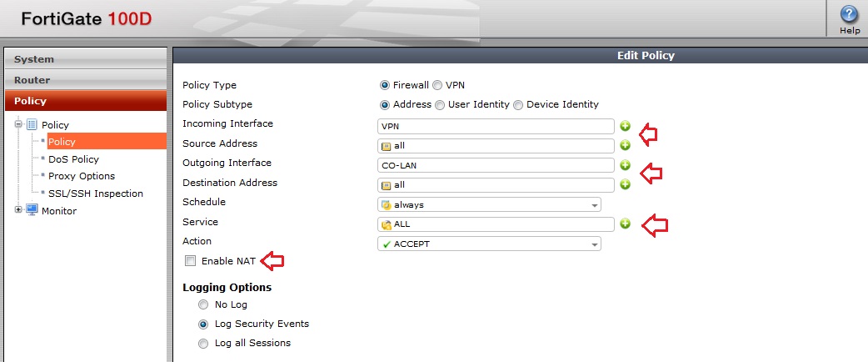
Task: Click the FortiGate 100D logo
Action: (x=87, y=19)
